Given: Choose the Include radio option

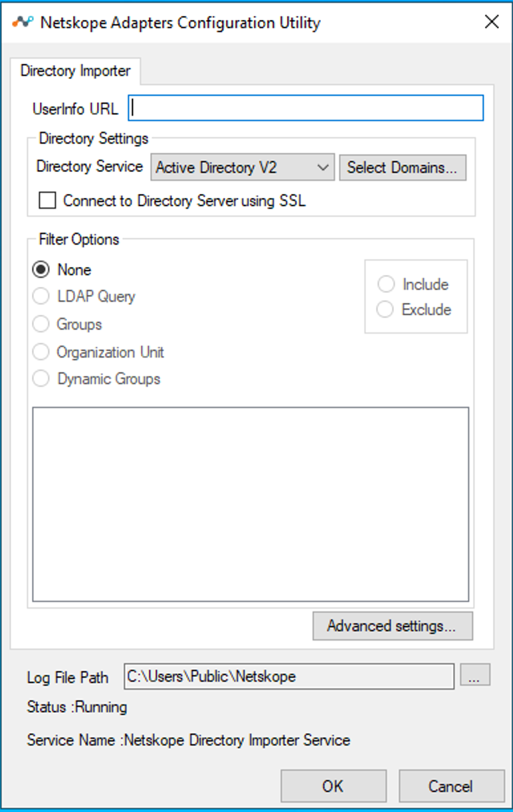Looking at the screenshot, I should (385, 284).
